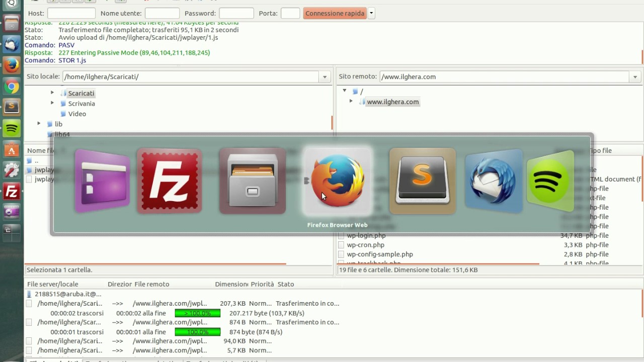
Task: Open the Sito locale path dropdown
Action: 325,77
